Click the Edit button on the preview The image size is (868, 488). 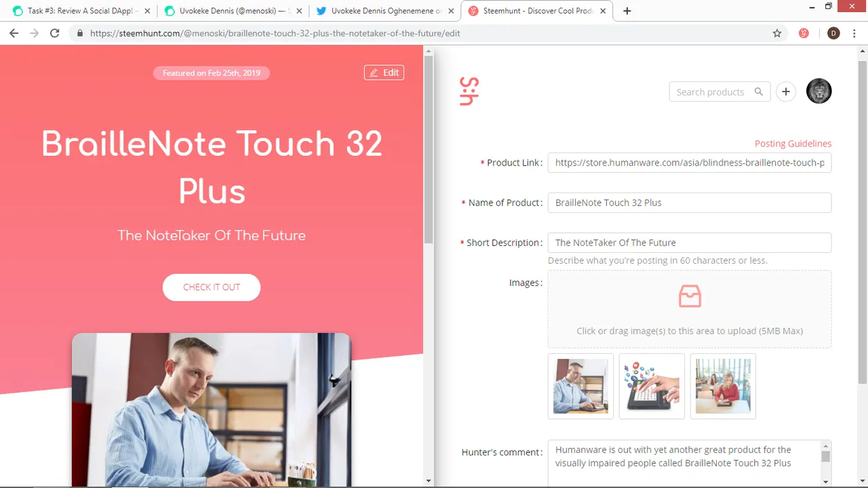pyautogui.click(x=384, y=73)
